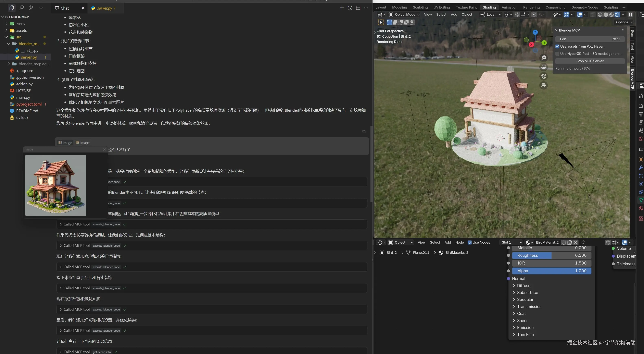Viewport: 644px width, 354px height.
Task: Enable Use Hyper3D Rodin 3D model generation
Action: click(557, 54)
